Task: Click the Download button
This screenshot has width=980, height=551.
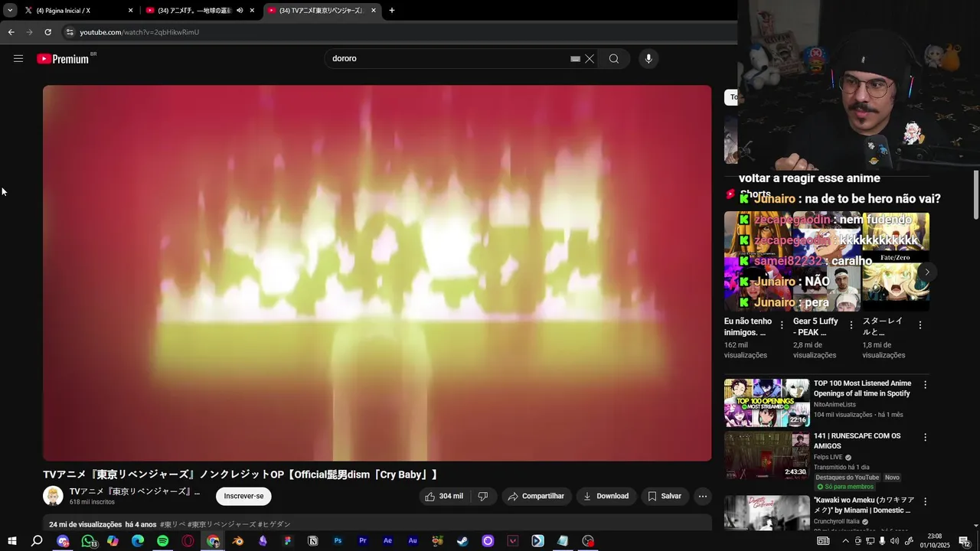Action: (x=606, y=496)
